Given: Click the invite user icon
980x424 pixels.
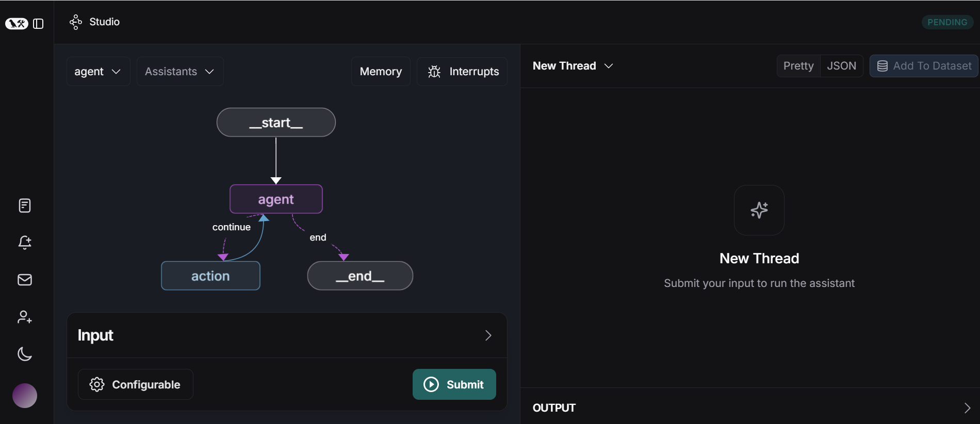Looking at the screenshot, I should (25, 317).
